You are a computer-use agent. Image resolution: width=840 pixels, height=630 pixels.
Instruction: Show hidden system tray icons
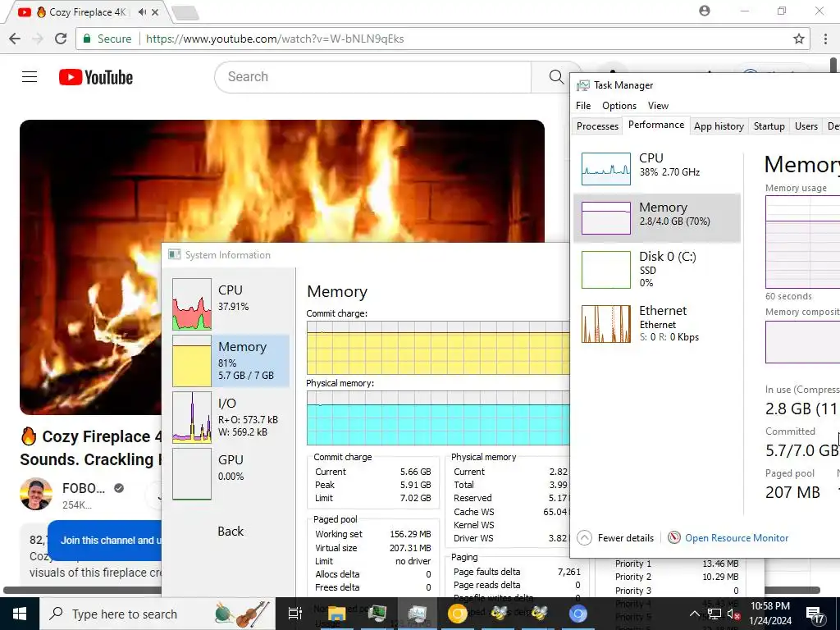pyautogui.click(x=694, y=614)
